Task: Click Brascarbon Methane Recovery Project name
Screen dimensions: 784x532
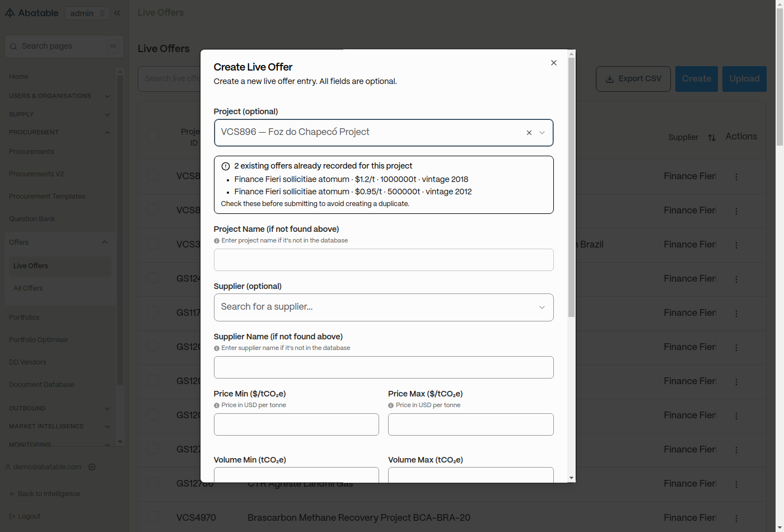Action: pyautogui.click(x=359, y=518)
